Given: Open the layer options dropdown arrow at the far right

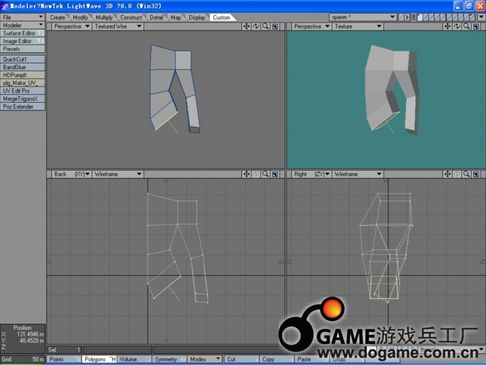Looking at the screenshot, I should pyautogui.click(x=481, y=17).
